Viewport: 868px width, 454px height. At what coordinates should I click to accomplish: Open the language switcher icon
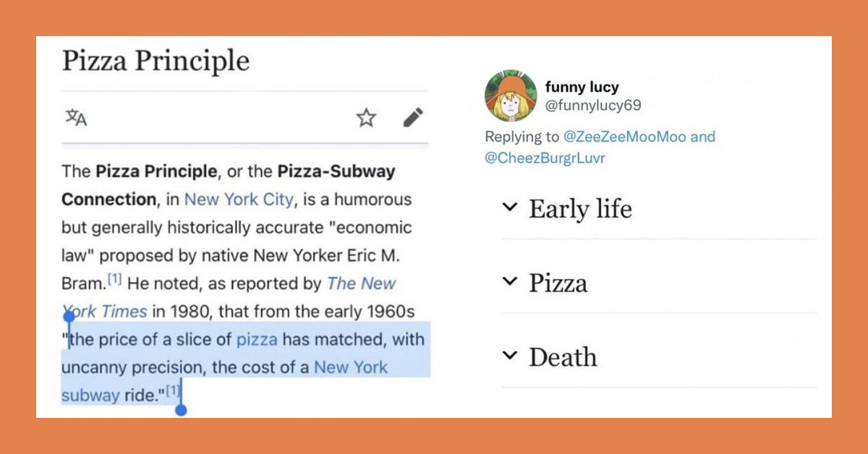point(77,118)
